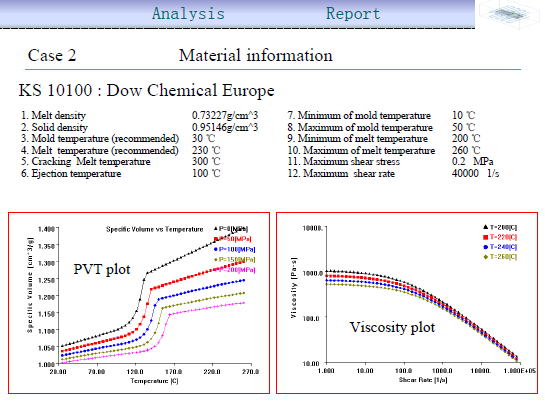Click '6. Ejection temperature' label

pyautogui.click(x=71, y=173)
